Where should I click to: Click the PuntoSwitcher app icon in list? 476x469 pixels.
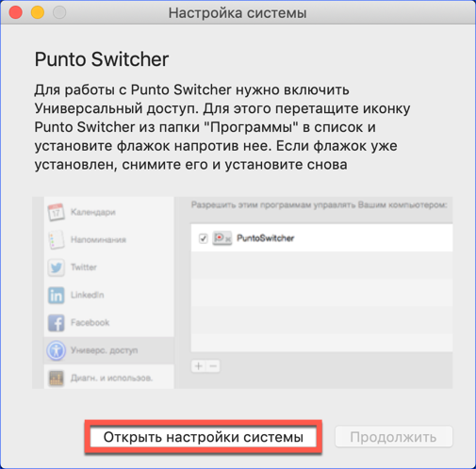tap(222, 238)
